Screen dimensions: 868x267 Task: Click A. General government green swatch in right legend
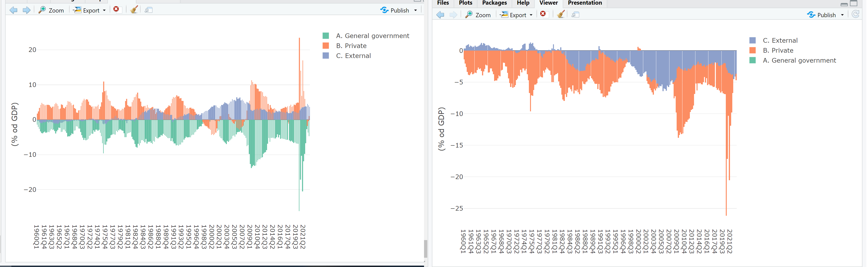(752, 61)
